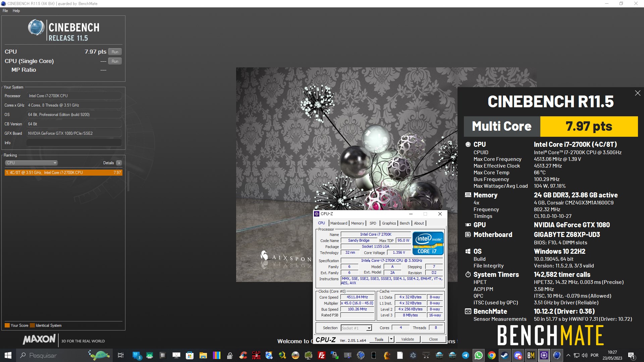
Task: Open the CPU-Z Bench tab
Action: pos(405,223)
